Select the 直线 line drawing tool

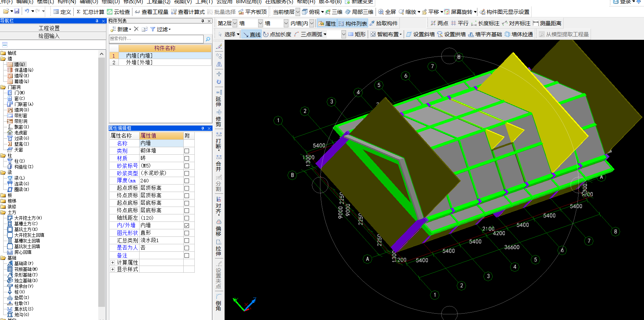tap(252, 34)
